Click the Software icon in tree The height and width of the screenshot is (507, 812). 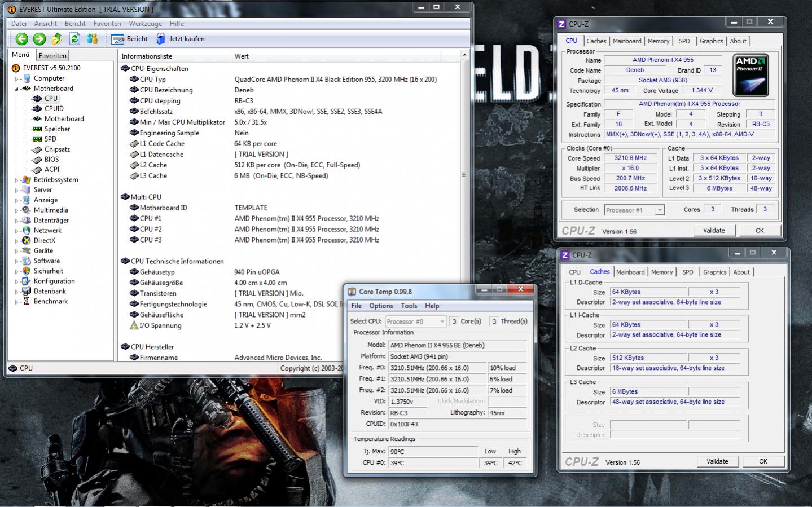click(27, 261)
